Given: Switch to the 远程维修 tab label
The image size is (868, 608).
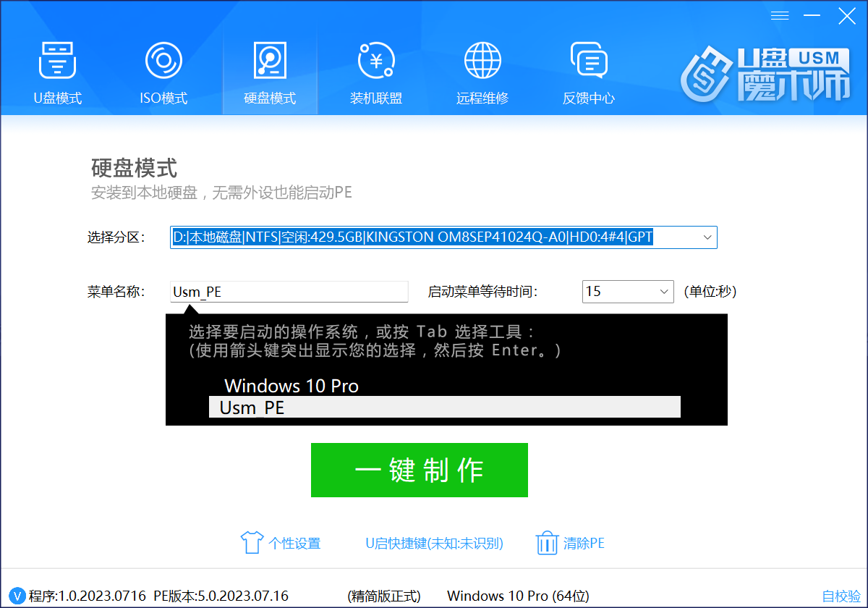Looking at the screenshot, I should [x=482, y=98].
